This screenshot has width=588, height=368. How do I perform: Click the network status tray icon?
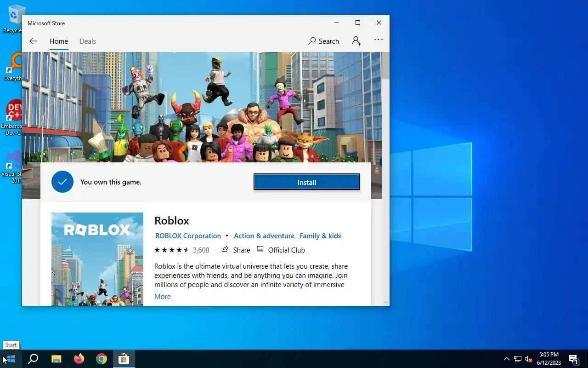pos(518,359)
